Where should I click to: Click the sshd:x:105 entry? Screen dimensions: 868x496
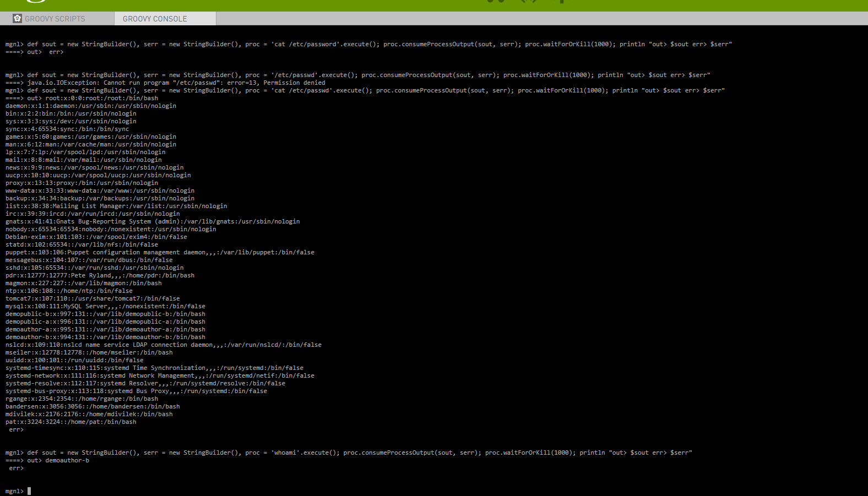pyautogui.click(x=95, y=268)
